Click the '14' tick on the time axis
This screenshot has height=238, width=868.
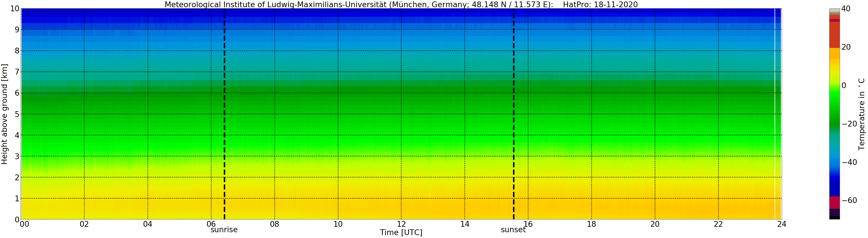tap(465, 224)
